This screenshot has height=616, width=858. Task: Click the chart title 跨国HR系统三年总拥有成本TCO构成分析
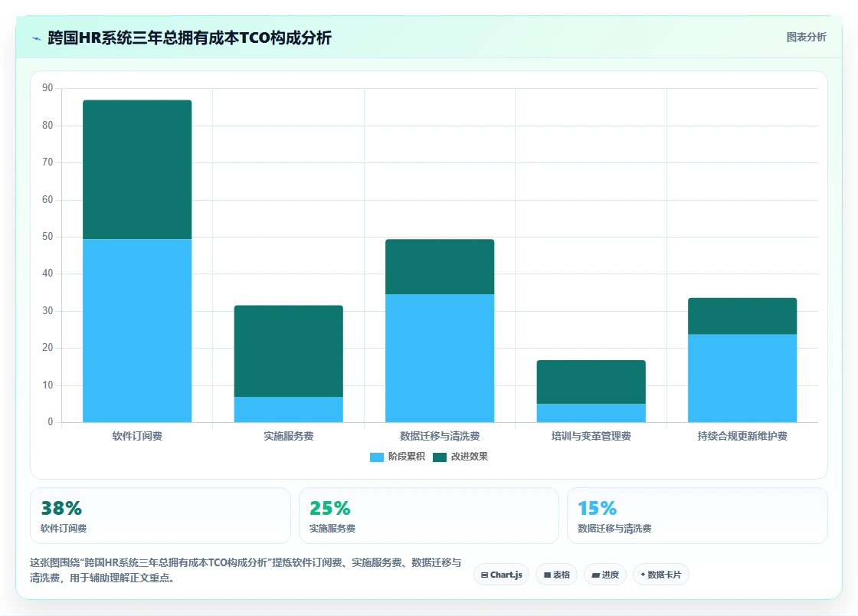pos(189,38)
